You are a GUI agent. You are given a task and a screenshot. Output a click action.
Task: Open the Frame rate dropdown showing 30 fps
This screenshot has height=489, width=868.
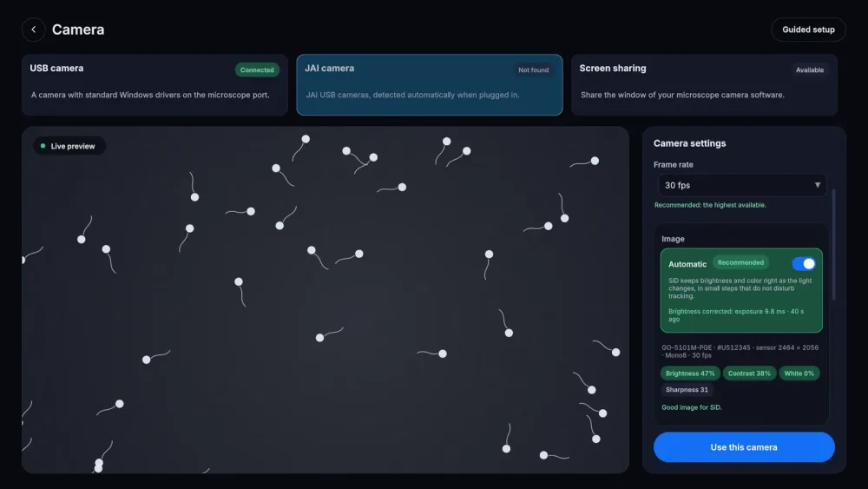tap(742, 185)
